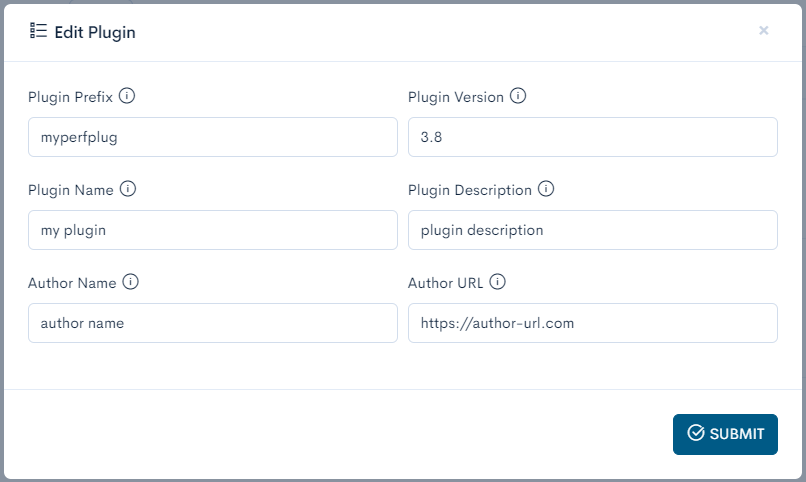The height and width of the screenshot is (482, 806).
Task: Click the Author URL field
Action: (593, 323)
